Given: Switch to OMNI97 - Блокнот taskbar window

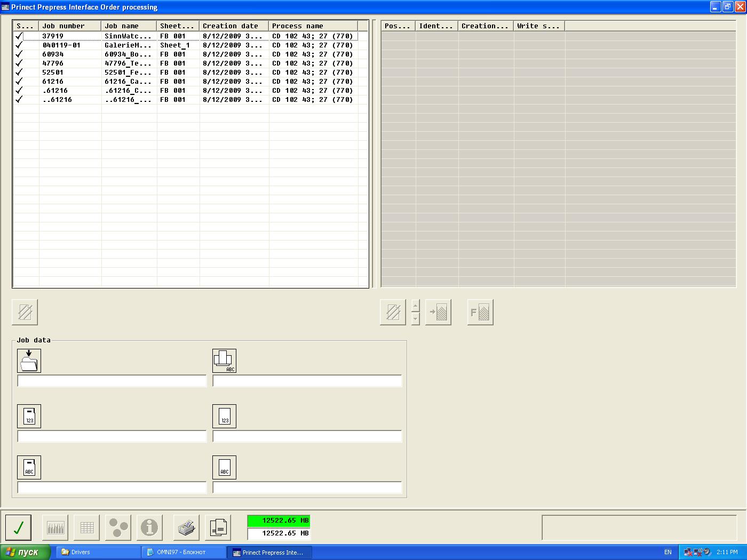Looking at the screenshot, I should coord(184,552).
